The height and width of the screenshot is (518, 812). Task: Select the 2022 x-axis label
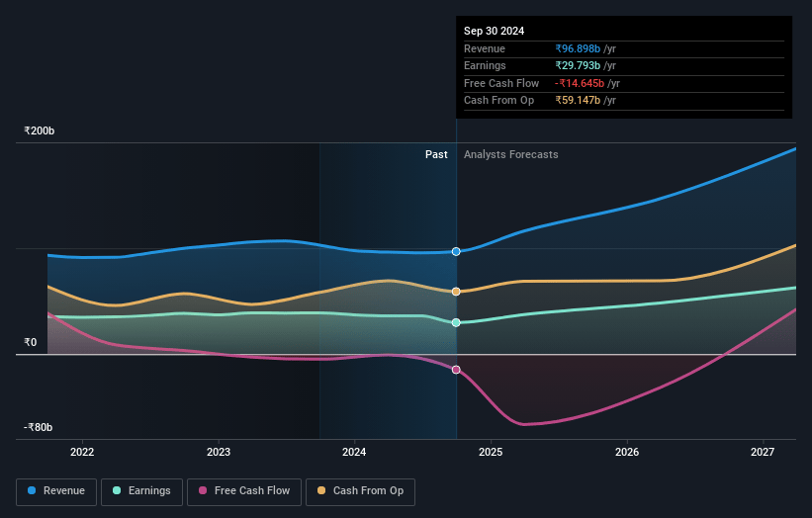[82, 452]
